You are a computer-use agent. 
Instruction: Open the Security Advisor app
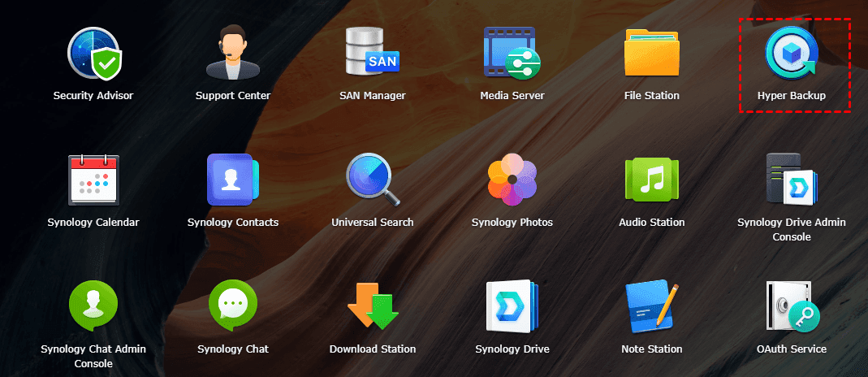tap(93, 54)
